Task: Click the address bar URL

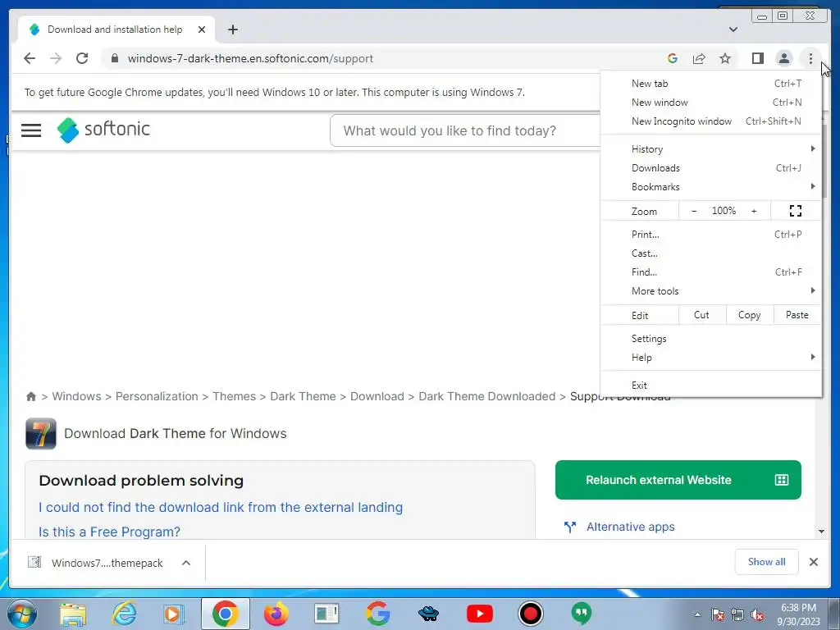Action: [250, 58]
